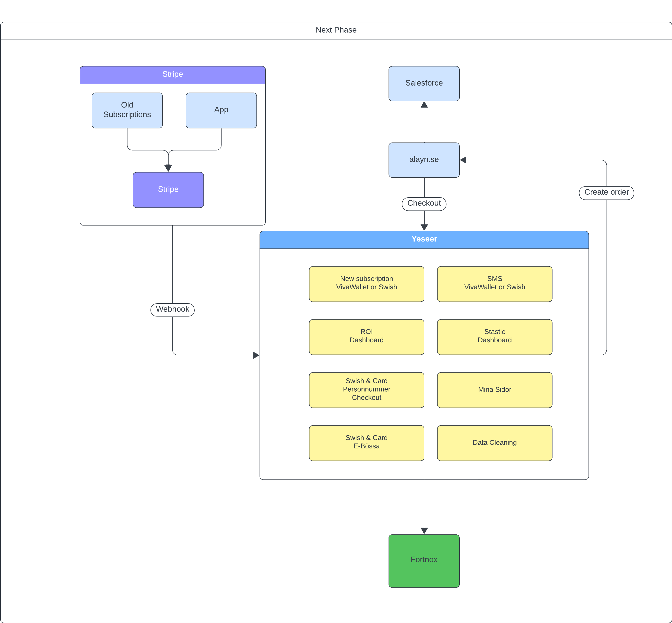Select the Mina Sidor box
The height and width of the screenshot is (623, 672).
(495, 390)
